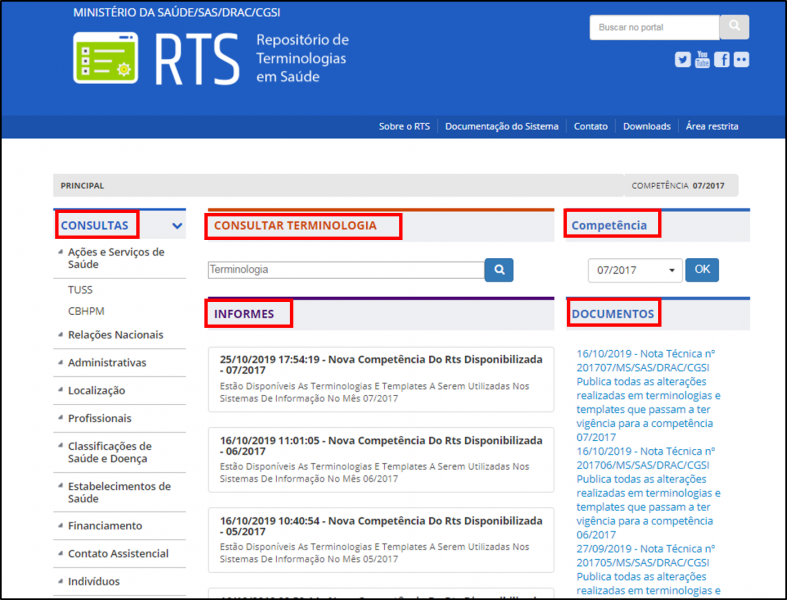This screenshot has height=600, width=787.
Task: Click the Terminologia search input field
Action: click(346, 270)
